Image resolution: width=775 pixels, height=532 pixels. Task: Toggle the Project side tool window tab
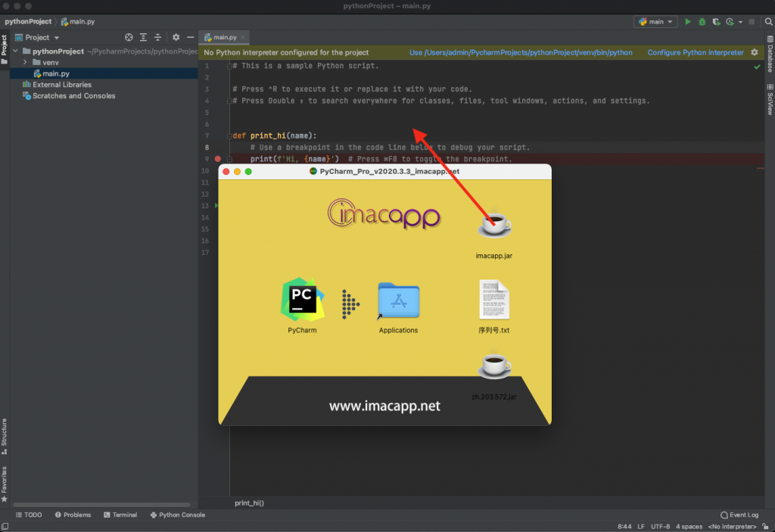[x=4, y=49]
